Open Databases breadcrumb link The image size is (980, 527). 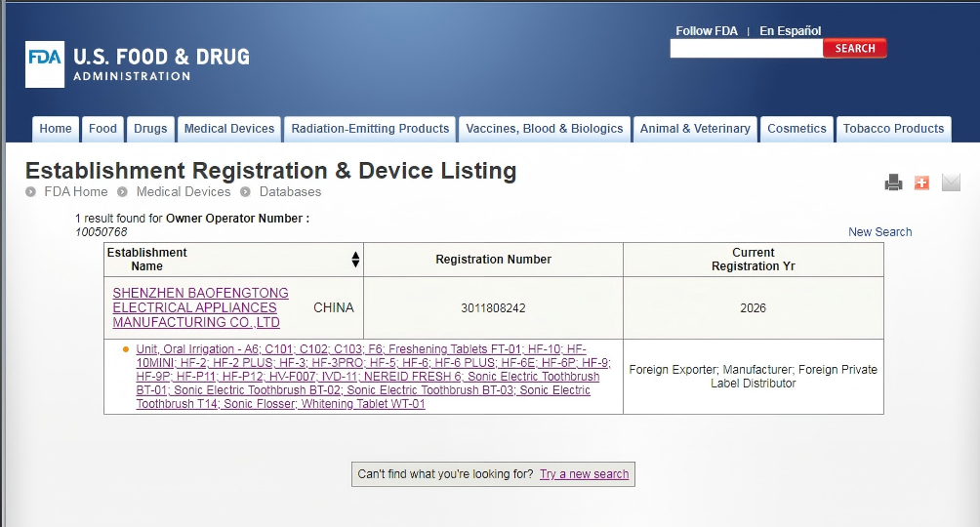[x=290, y=192]
